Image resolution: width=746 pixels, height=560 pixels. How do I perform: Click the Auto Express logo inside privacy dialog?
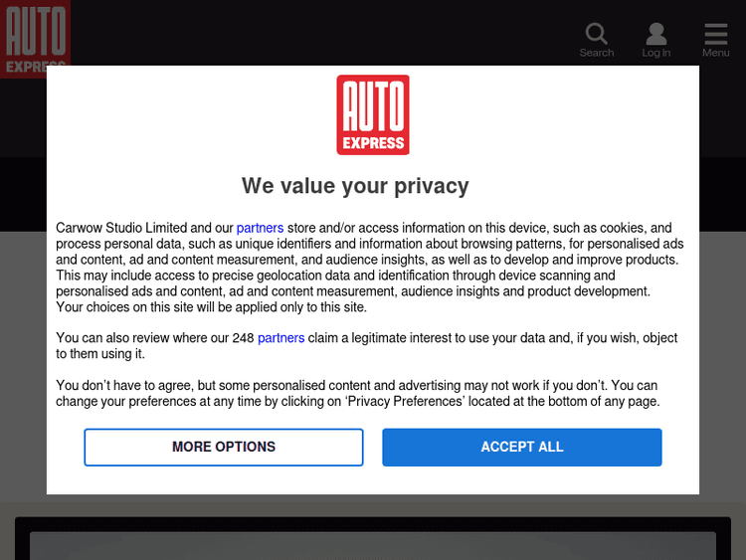pyautogui.click(x=373, y=114)
